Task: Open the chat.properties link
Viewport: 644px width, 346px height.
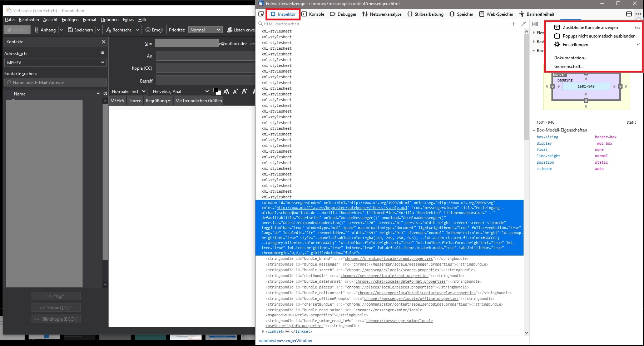Action: click(x=385, y=276)
